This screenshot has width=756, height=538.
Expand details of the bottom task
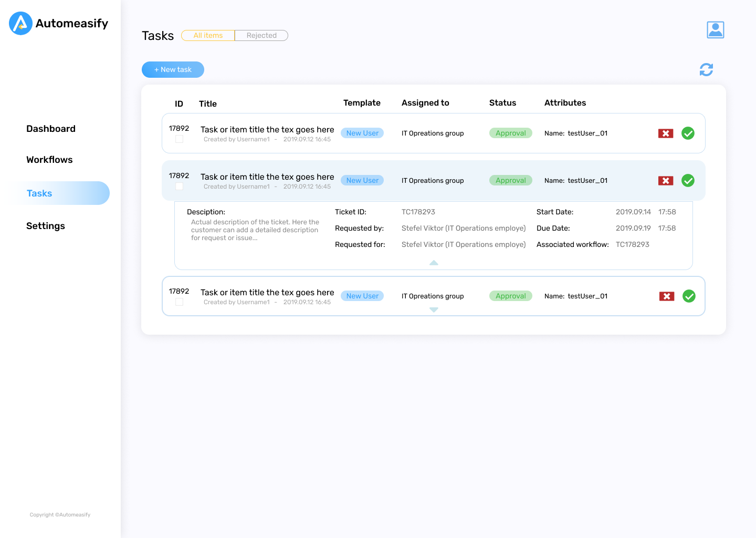point(433,310)
